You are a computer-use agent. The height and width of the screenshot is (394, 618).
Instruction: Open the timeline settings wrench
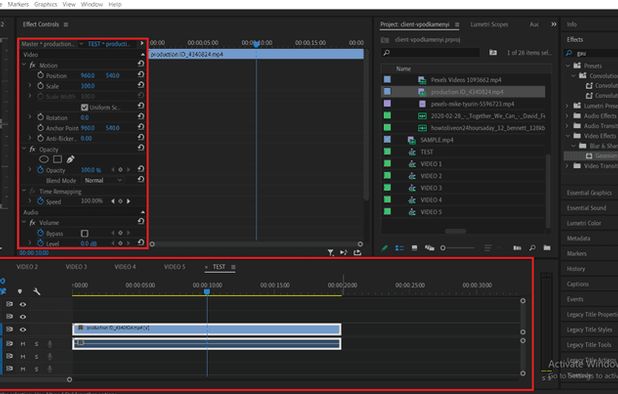click(x=37, y=292)
